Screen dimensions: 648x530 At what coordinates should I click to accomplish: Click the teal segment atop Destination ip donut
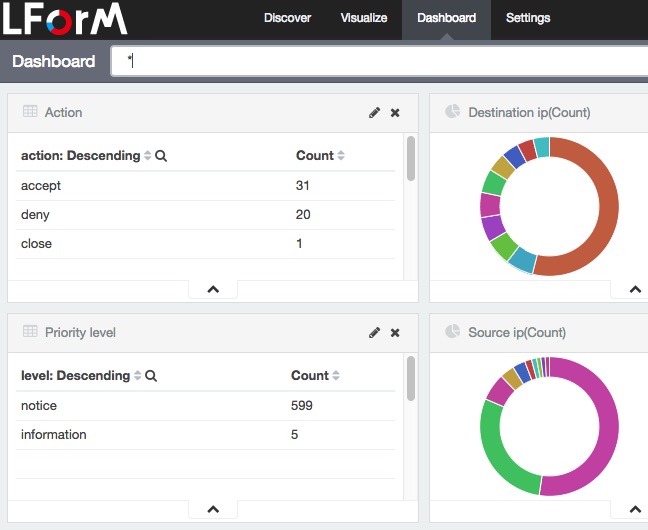542,147
